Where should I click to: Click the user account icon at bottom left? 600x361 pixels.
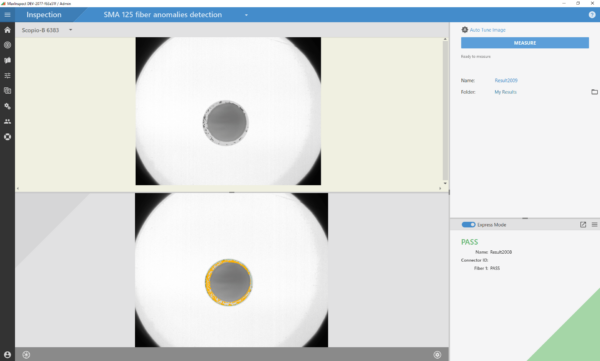click(x=7, y=354)
